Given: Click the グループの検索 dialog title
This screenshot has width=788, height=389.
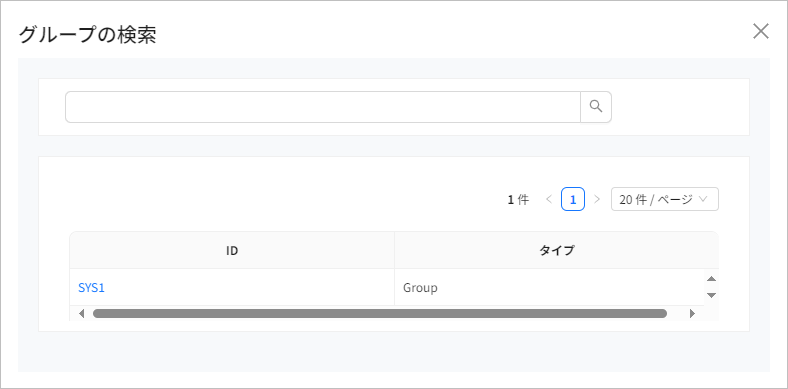Looking at the screenshot, I should pos(87,35).
